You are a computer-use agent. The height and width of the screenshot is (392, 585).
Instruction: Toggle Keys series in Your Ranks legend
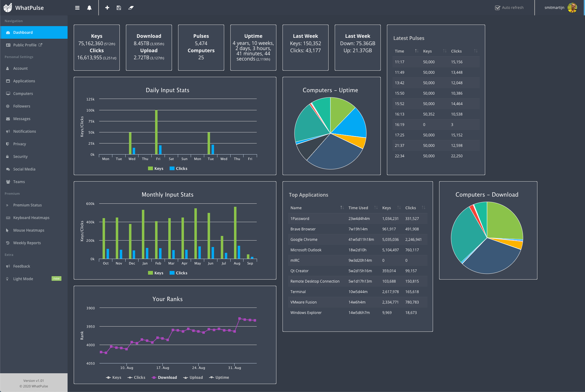pyautogui.click(x=114, y=377)
